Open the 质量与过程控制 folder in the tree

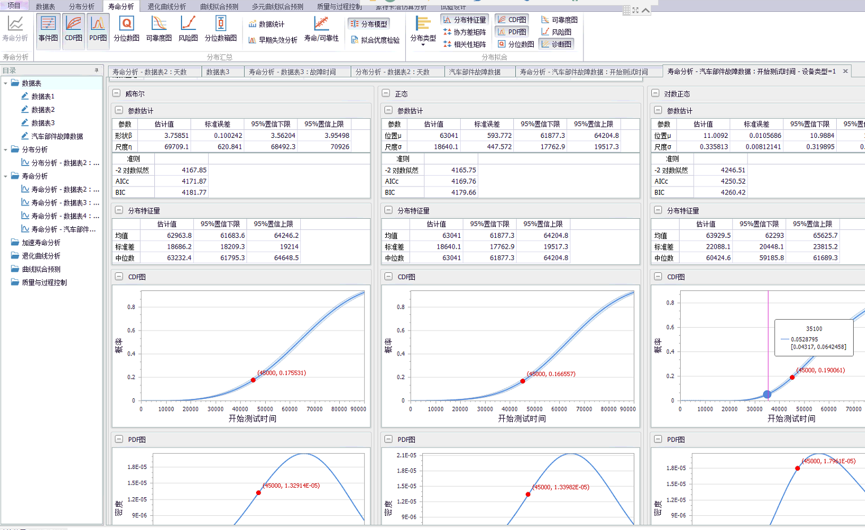pos(44,282)
